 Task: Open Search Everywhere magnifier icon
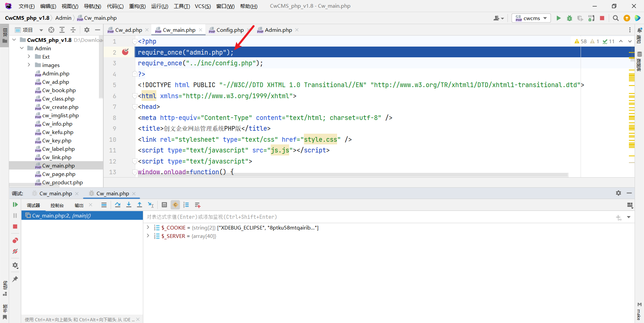click(616, 18)
